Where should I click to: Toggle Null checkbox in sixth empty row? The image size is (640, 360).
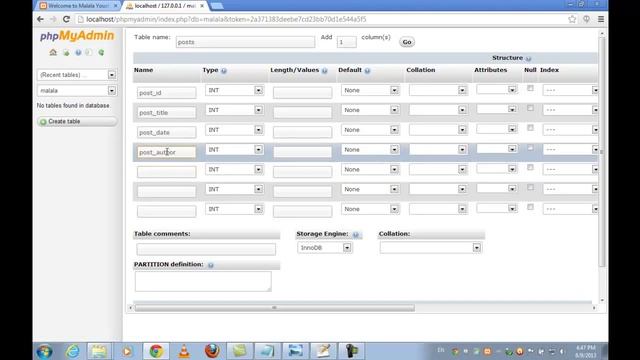530,187
